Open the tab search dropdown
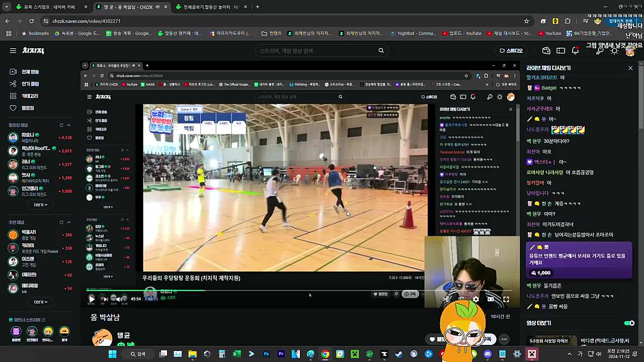The height and width of the screenshot is (362, 644). tap(6, 7)
